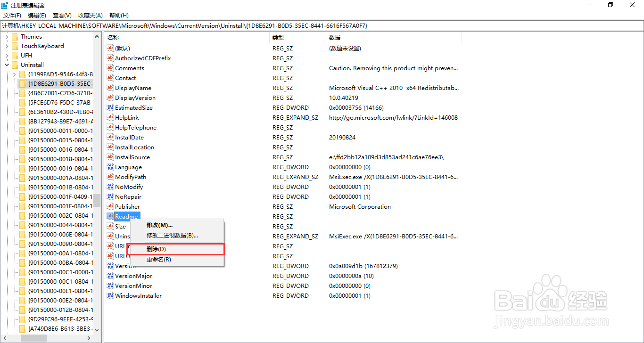The height and width of the screenshot is (343, 644).
Task: Expand the UFH tree node
Action: (x=7, y=55)
